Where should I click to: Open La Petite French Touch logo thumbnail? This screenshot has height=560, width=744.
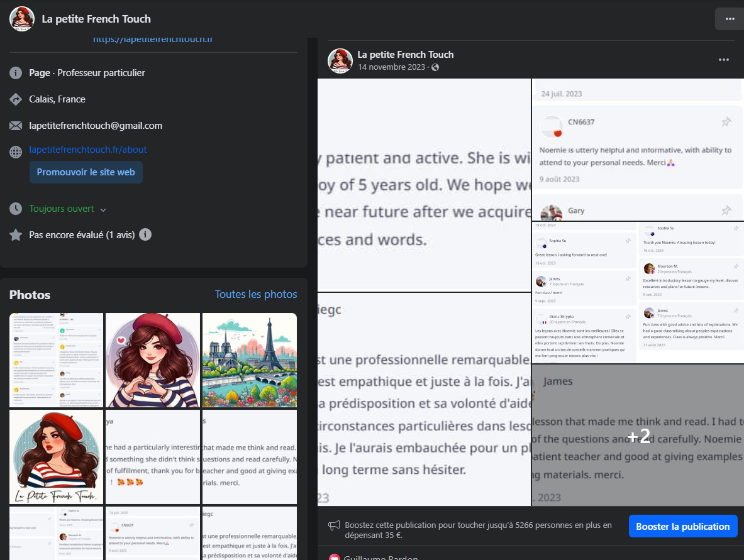point(56,457)
